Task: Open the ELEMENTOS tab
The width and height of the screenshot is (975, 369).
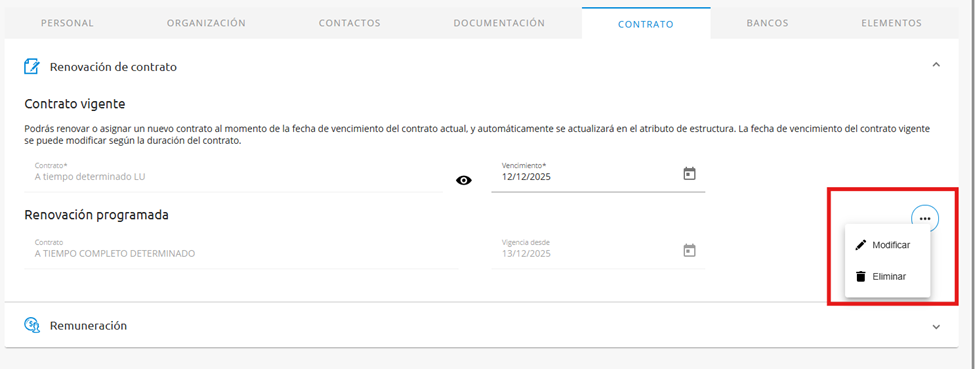Action: coord(892,23)
